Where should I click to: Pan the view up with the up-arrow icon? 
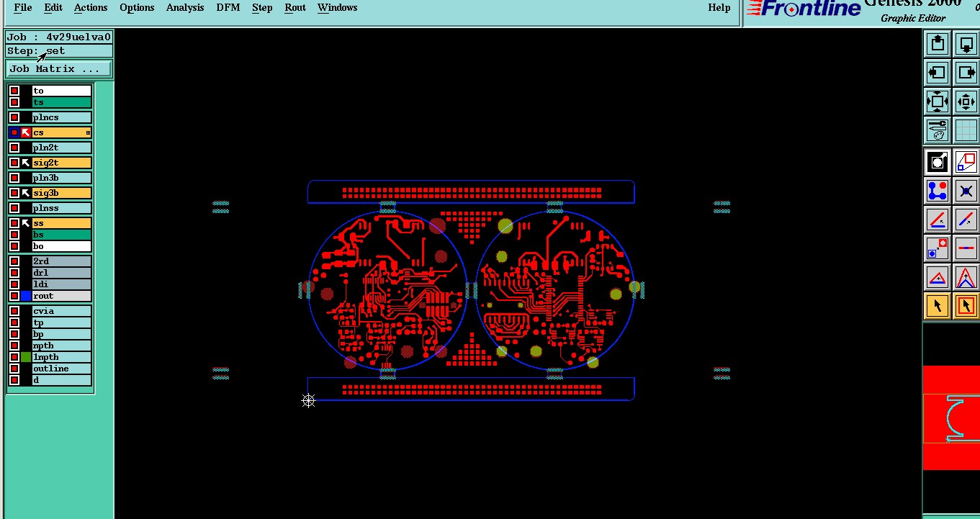[938, 44]
